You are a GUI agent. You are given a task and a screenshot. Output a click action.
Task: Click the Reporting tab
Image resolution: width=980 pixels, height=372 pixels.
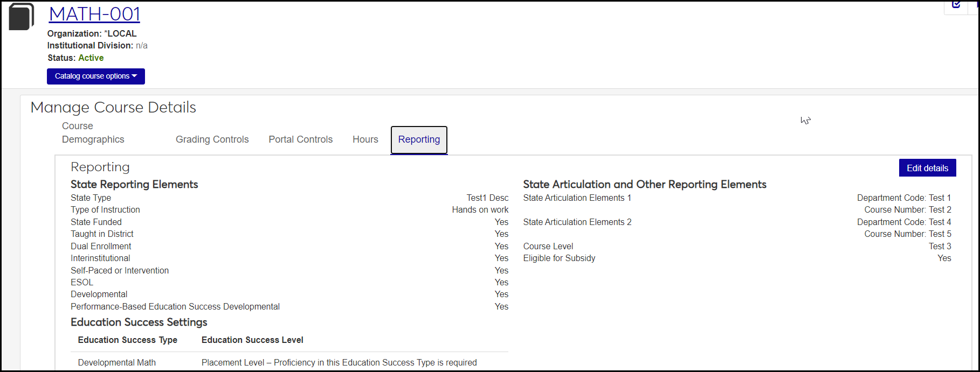click(x=419, y=140)
